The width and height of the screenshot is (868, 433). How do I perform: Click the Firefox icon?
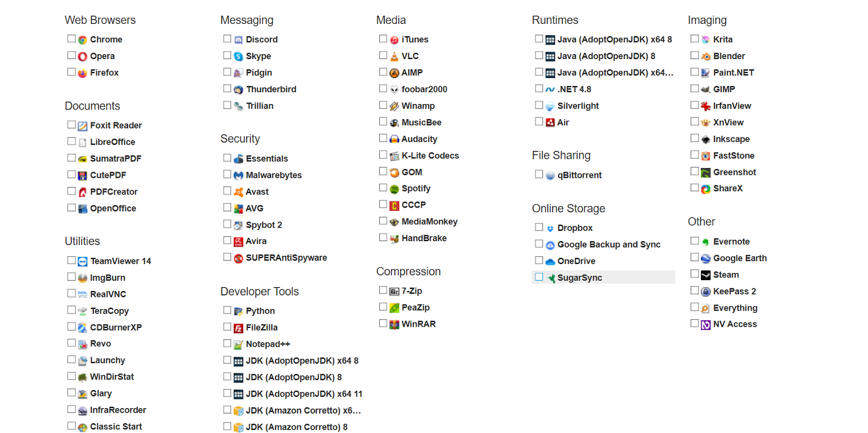click(82, 73)
